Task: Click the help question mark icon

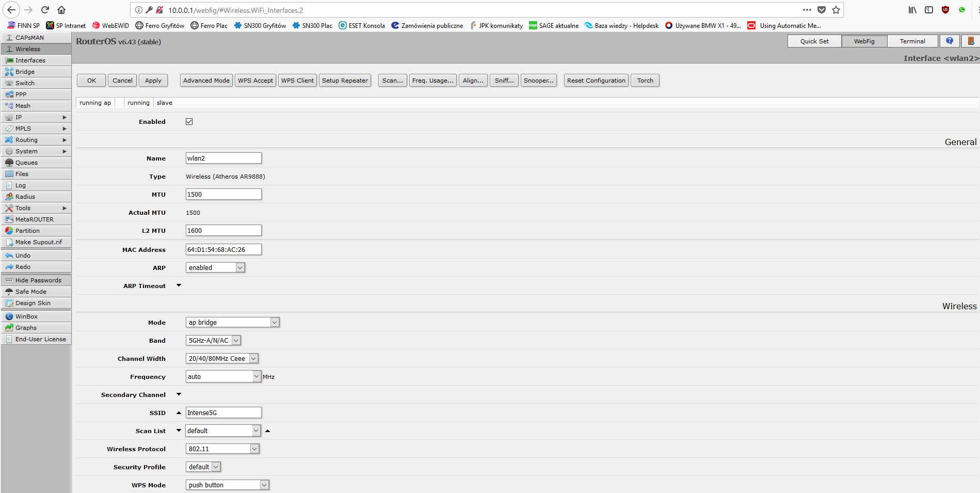Action: (950, 41)
